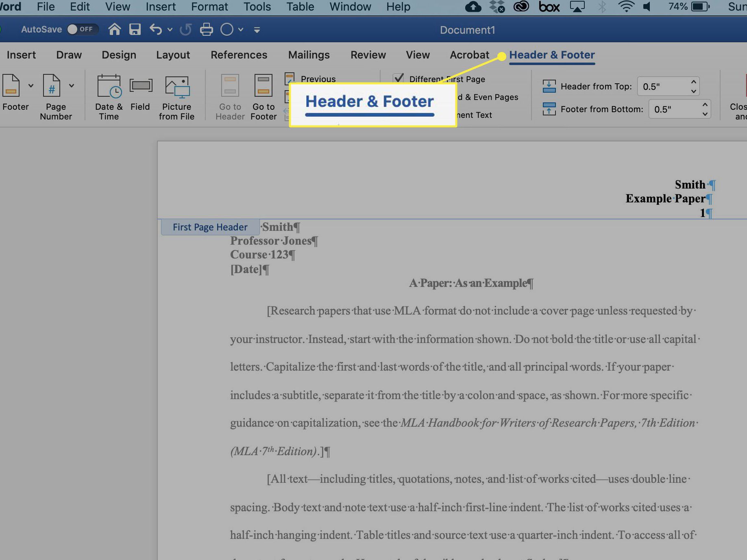Toggle Different First Page checkbox

399,78
